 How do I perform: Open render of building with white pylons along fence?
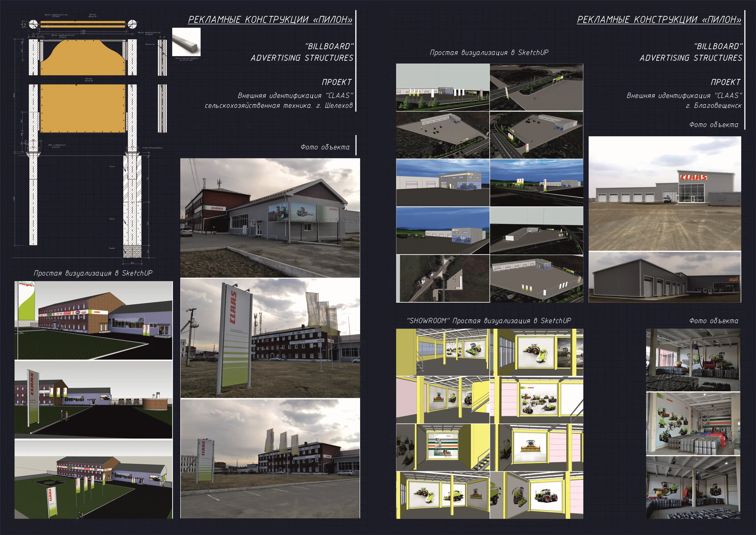click(x=443, y=87)
